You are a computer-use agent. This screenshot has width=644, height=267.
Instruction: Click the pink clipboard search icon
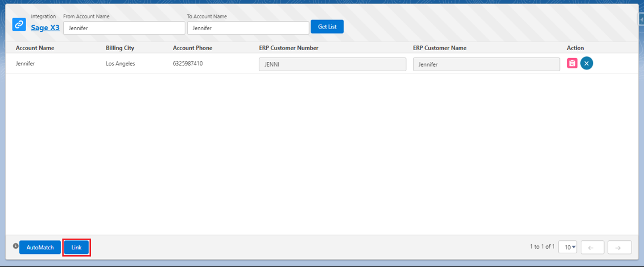click(x=572, y=63)
